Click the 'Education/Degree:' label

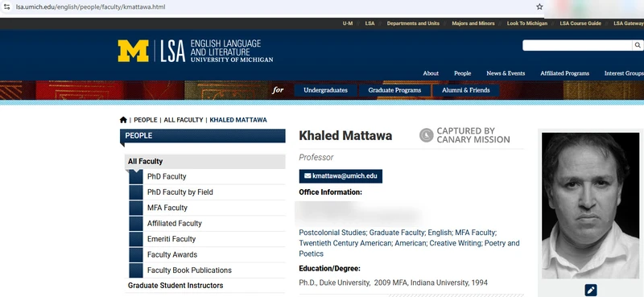point(329,269)
